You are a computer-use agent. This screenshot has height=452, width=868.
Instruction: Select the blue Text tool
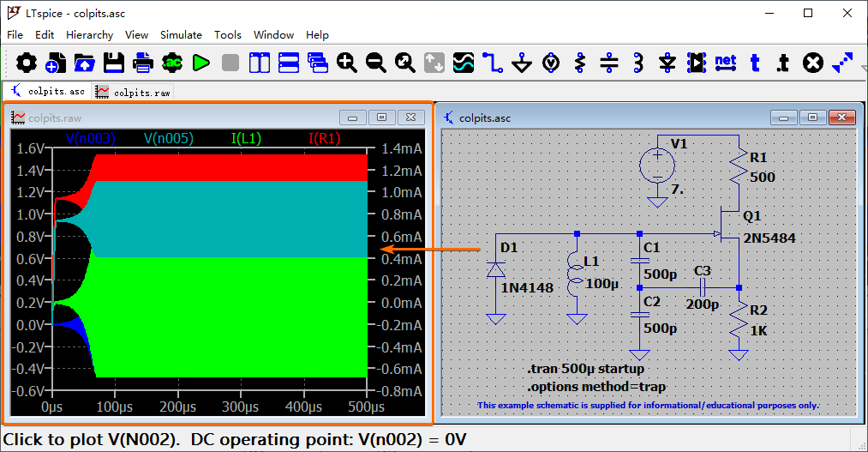755,63
